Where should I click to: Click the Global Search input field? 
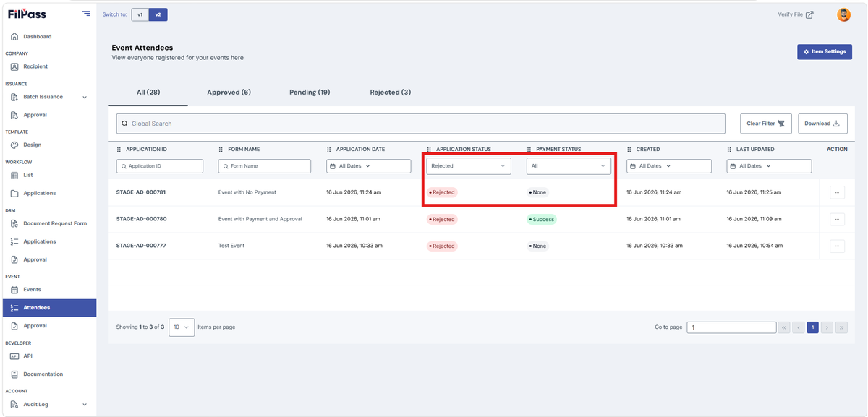click(x=421, y=124)
